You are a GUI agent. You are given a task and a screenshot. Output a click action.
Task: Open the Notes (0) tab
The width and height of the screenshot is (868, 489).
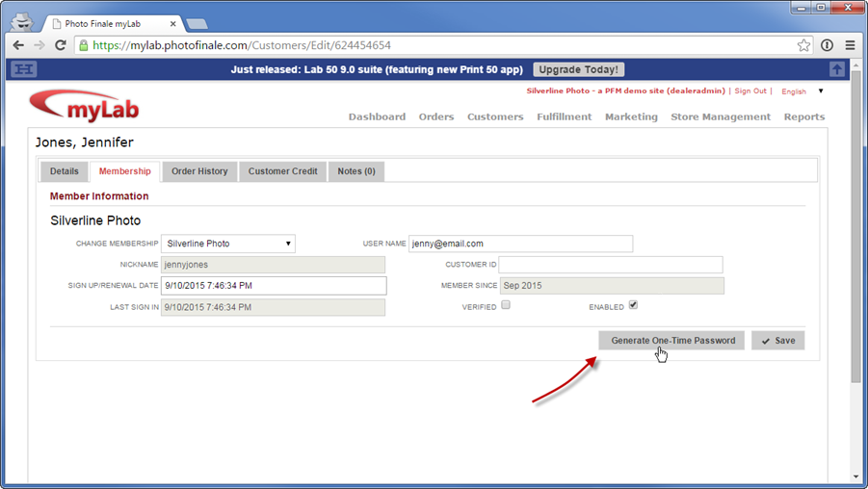(x=356, y=171)
